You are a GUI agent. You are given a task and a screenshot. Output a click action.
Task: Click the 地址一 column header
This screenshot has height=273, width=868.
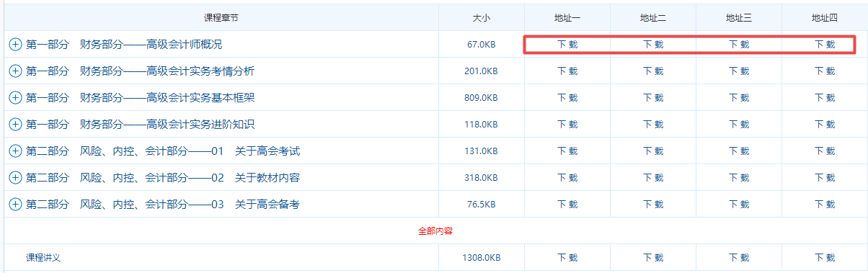(x=567, y=18)
